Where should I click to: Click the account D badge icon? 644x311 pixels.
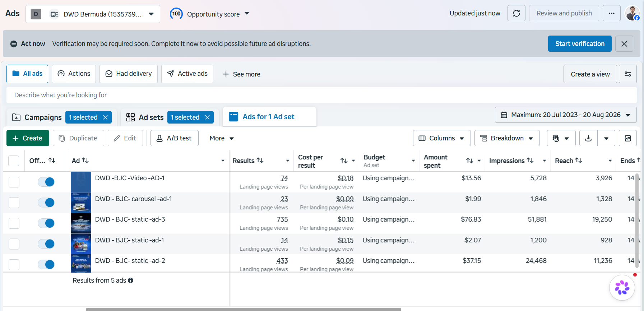coord(36,14)
